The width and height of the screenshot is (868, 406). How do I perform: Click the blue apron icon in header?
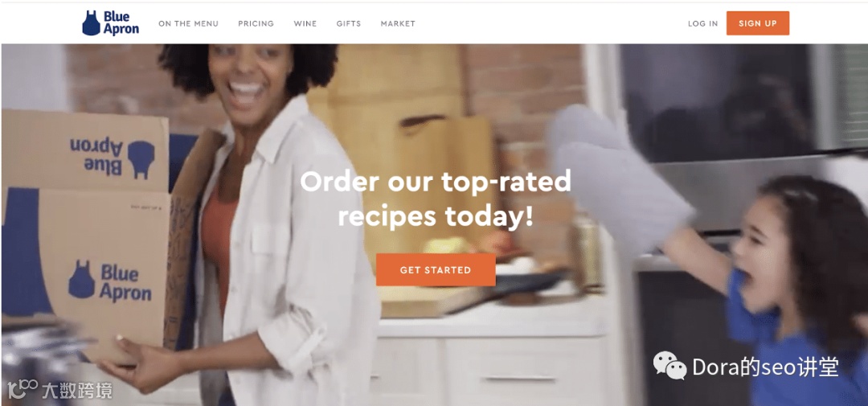coord(92,23)
